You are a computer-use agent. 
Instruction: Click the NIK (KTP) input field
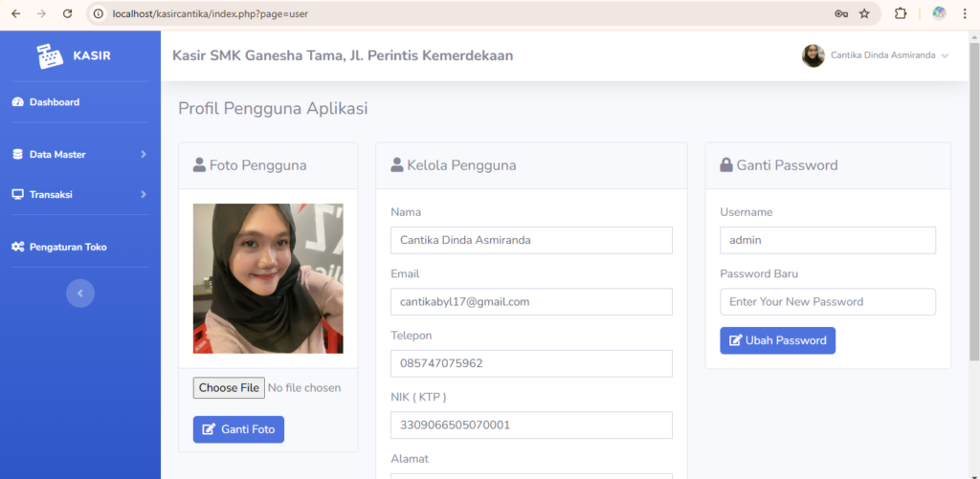pyautogui.click(x=531, y=425)
